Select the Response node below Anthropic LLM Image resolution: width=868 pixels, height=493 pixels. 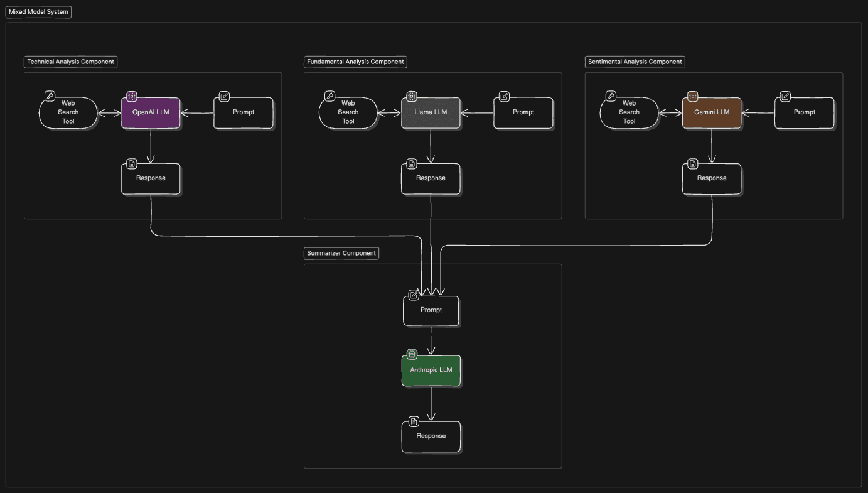tap(431, 436)
